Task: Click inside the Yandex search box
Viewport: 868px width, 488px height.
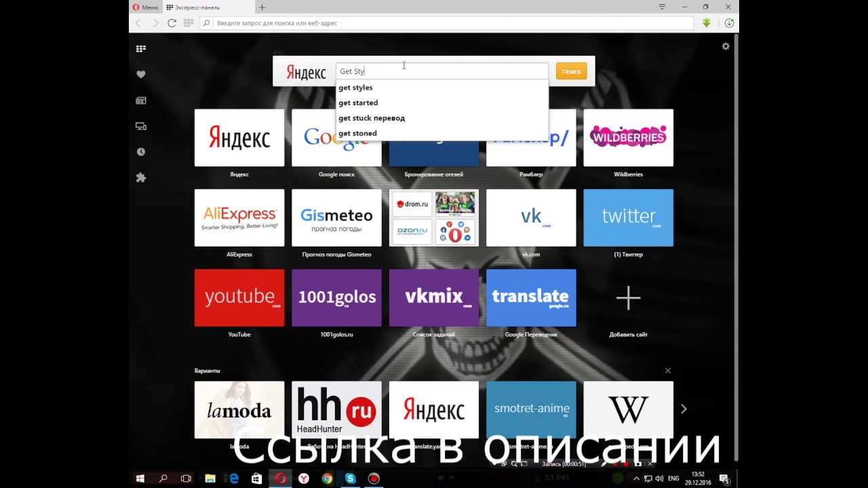Action: (x=442, y=71)
